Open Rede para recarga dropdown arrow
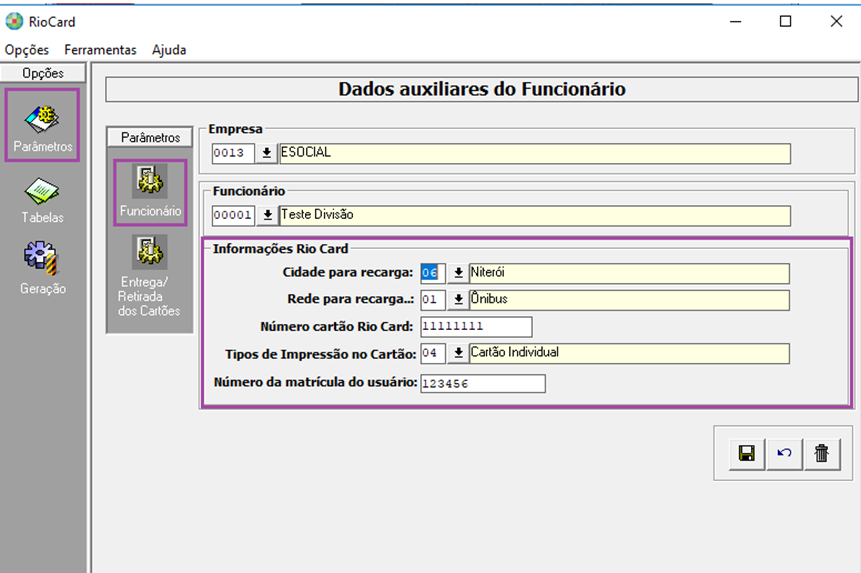This screenshot has width=861, height=573. click(457, 300)
